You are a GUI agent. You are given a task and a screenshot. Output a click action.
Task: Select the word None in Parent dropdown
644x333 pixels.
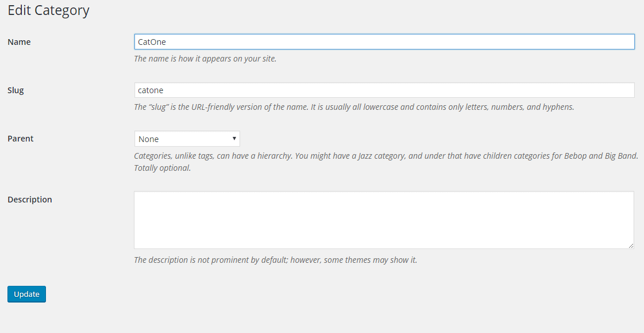click(148, 139)
